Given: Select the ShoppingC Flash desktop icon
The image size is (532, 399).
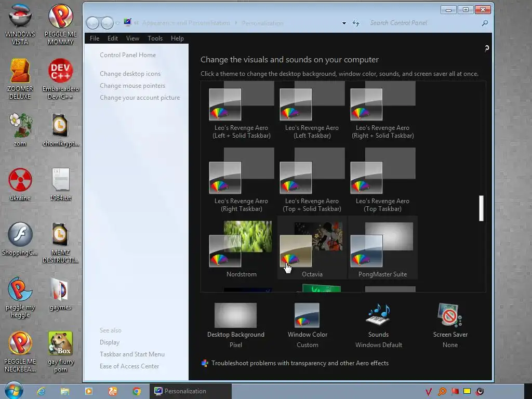Looking at the screenshot, I should coord(20,239).
